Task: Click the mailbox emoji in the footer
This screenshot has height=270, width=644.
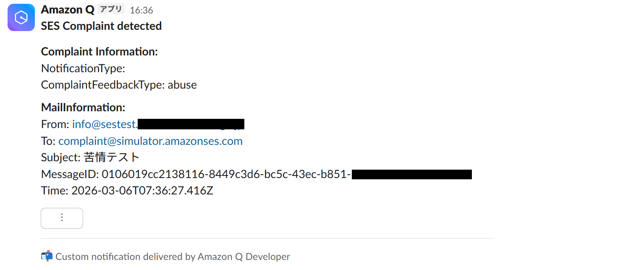Action: click(47, 256)
